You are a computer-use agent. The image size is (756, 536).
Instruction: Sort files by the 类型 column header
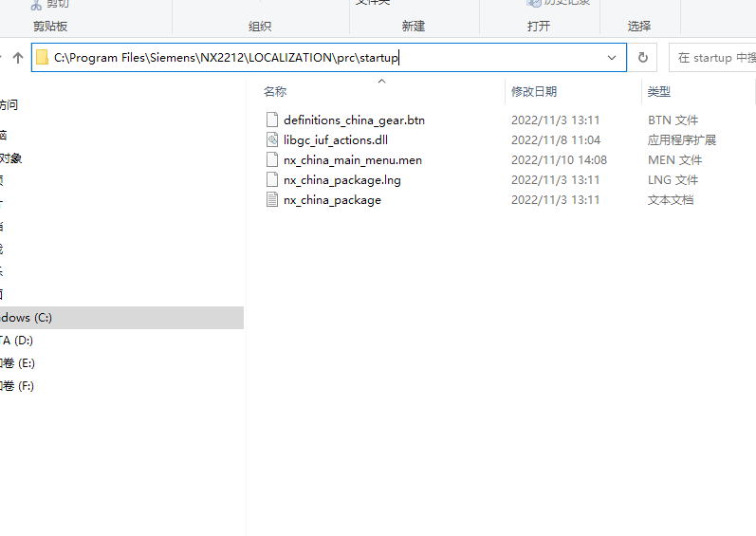pyautogui.click(x=658, y=92)
